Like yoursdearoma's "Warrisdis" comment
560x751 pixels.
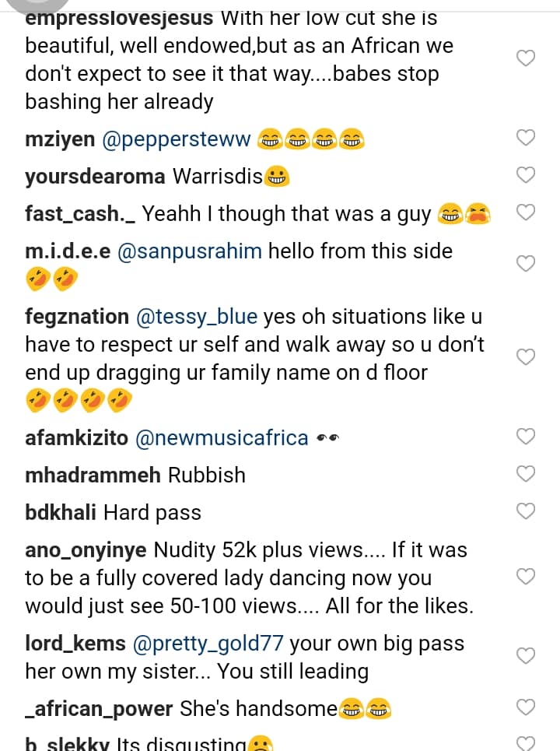click(x=527, y=175)
